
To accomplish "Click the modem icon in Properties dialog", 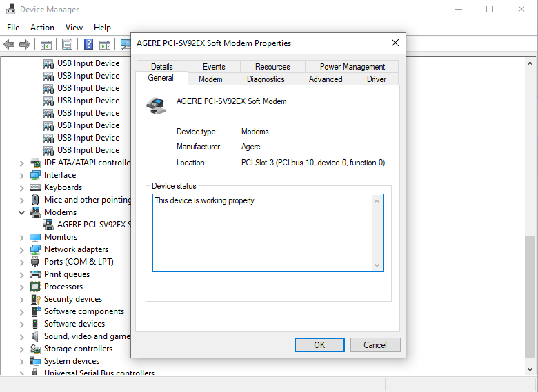I will (156, 105).
